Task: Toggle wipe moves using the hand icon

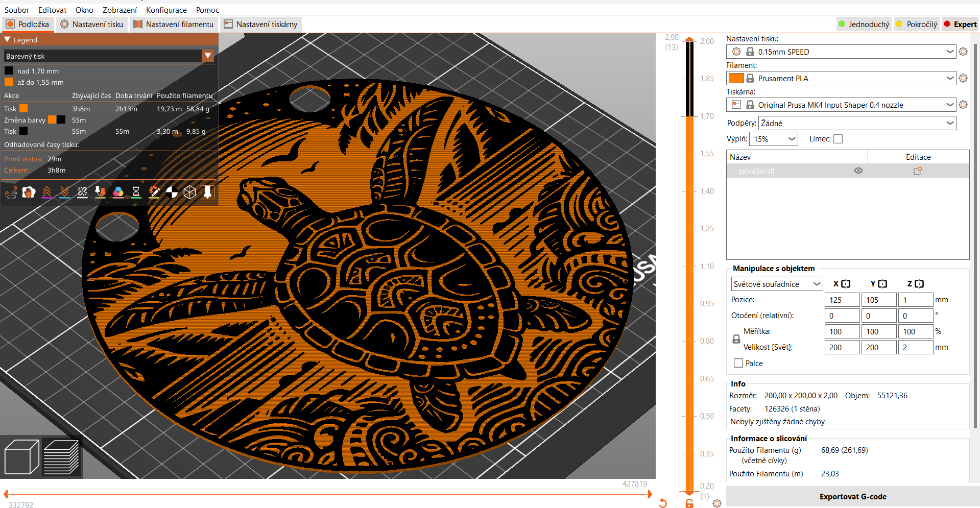Action: [29, 192]
